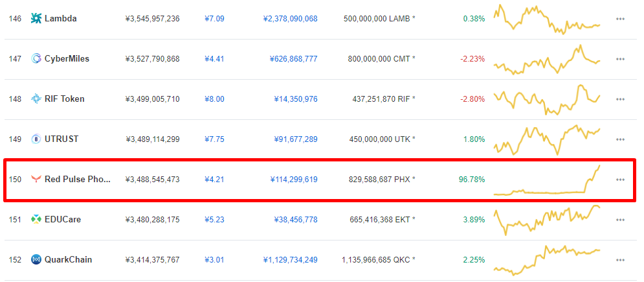Click UTRUST volume ¥91,677,289
644x282 pixels.
pos(296,139)
